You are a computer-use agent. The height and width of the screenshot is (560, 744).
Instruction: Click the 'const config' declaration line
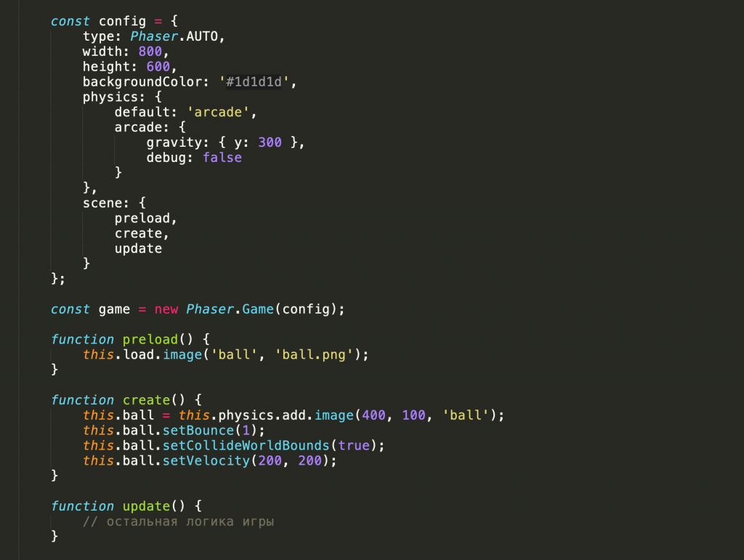114,21
